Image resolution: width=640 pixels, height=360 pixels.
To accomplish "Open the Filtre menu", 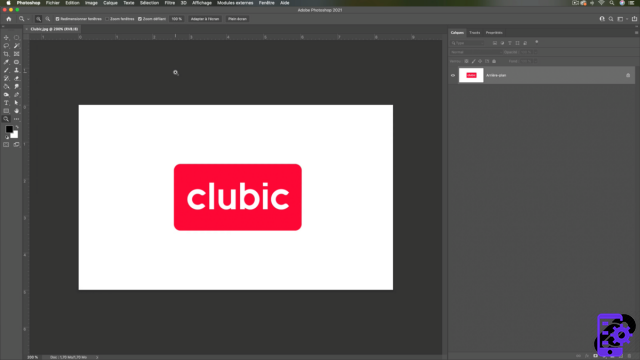I will coord(170,3).
